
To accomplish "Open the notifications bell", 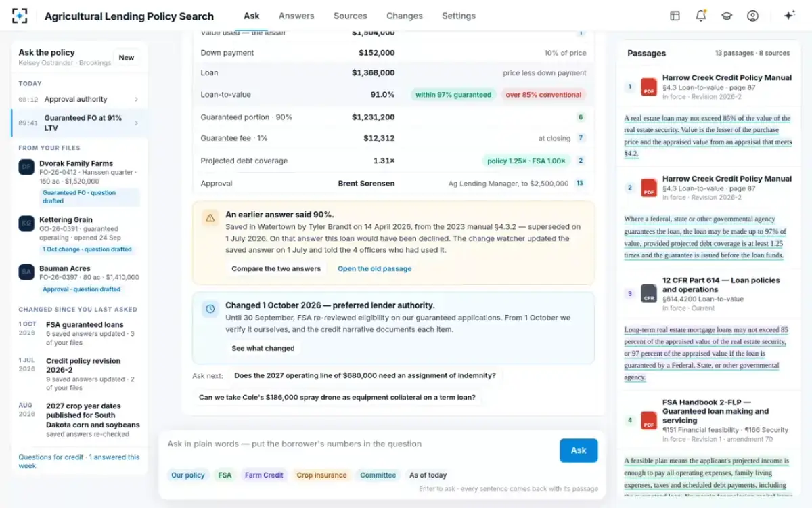I will pos(701,16).
